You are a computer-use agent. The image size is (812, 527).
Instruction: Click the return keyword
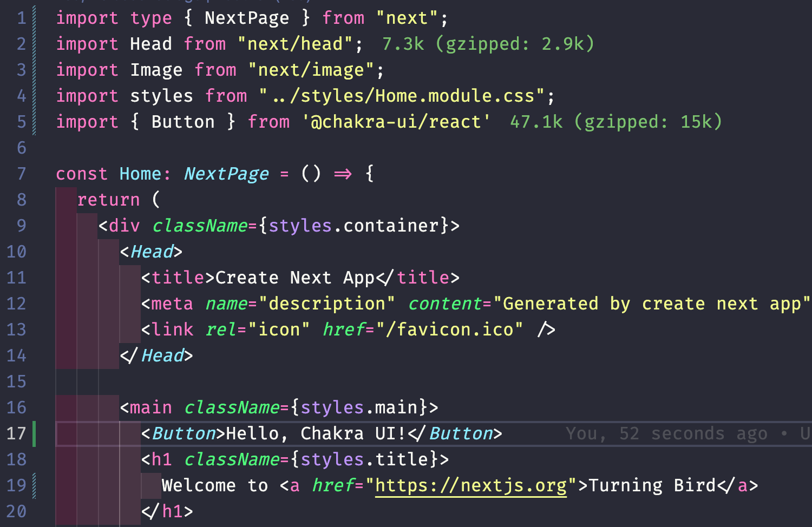[x=108, y=200]
